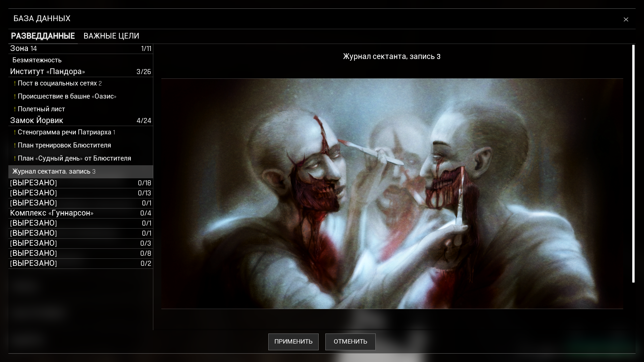The image size is (644, 362).
Task: Open Происшествие в башне «Оазис» entry
Action: point(67,97)
